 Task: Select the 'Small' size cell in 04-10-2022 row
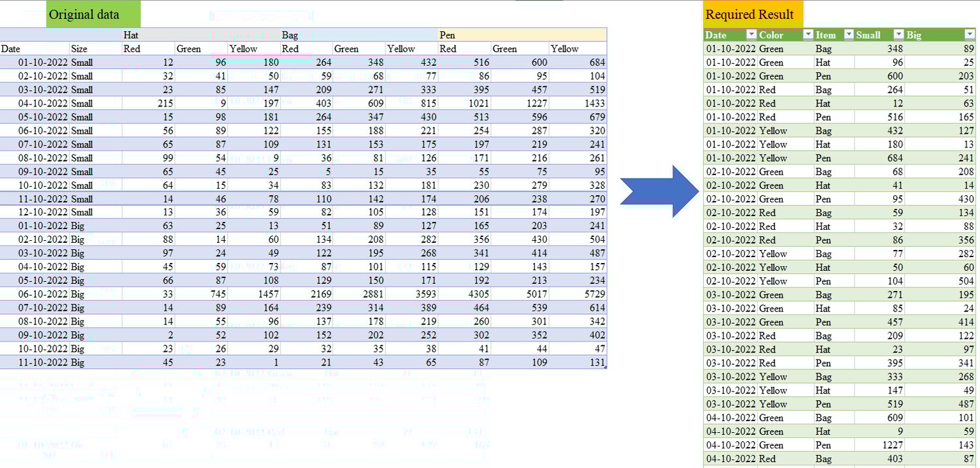click(95, 103)
